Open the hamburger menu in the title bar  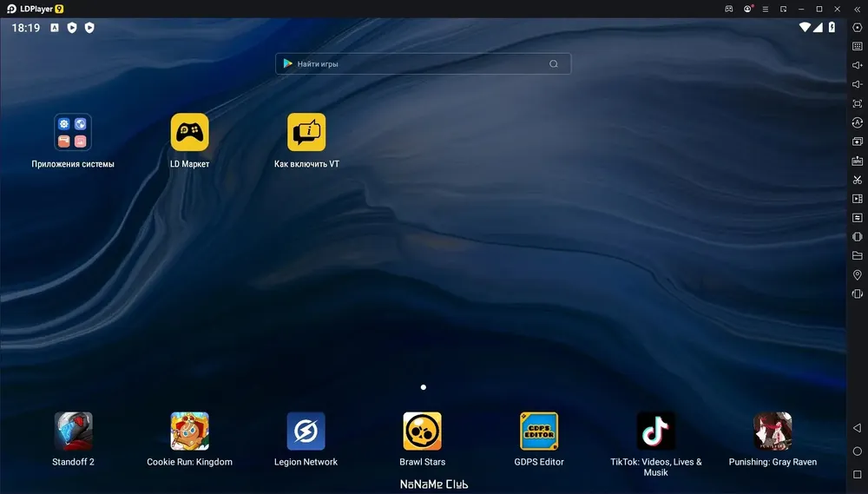[x=765, y=9]
